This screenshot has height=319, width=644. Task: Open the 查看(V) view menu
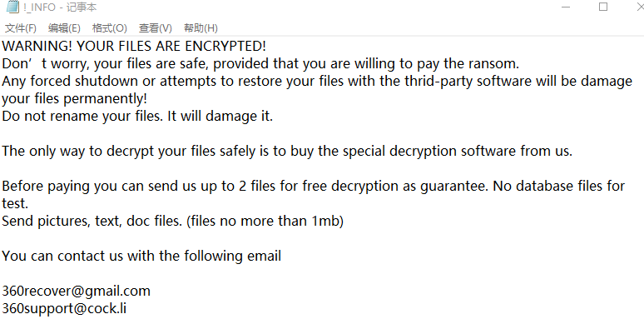156,28
